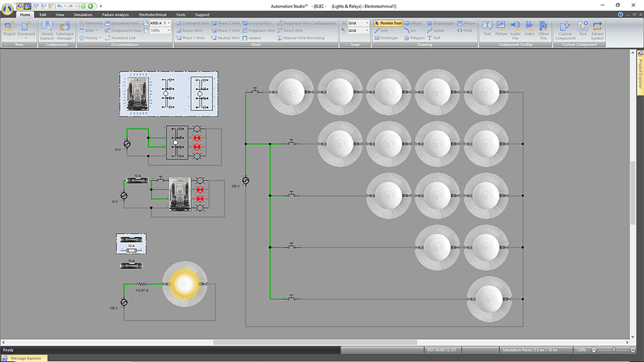Expand the 100% zoom dropdown
Screen dimensions: 644x362
[x=169, y=30]
